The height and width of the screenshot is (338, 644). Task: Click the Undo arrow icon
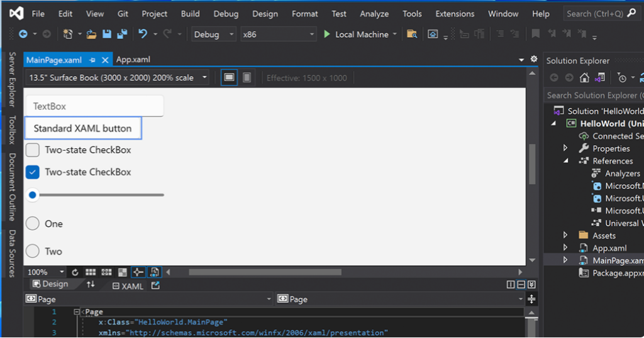pos(143,35)
